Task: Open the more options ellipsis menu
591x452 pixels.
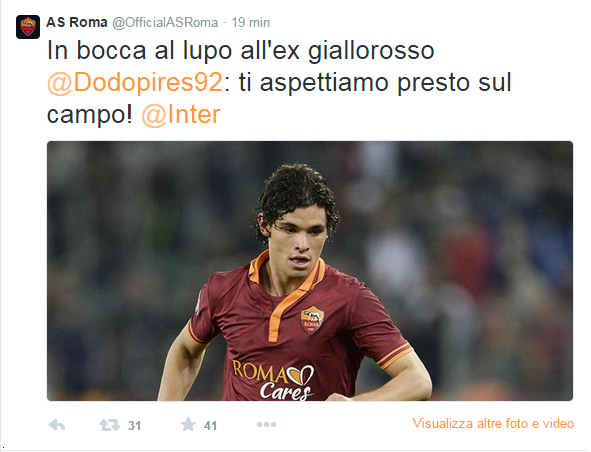Action: click(266, 425)
